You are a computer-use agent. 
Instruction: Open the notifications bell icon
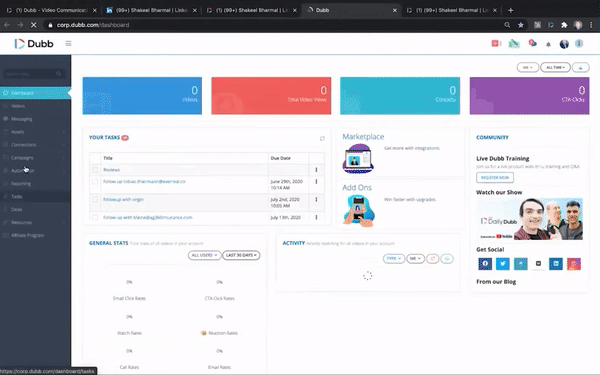548,44
